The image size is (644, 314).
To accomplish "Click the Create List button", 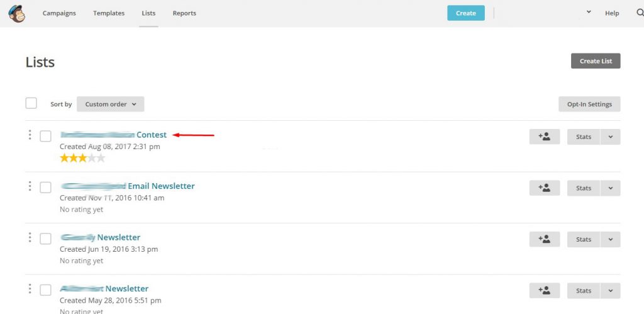I will point(596,61).
